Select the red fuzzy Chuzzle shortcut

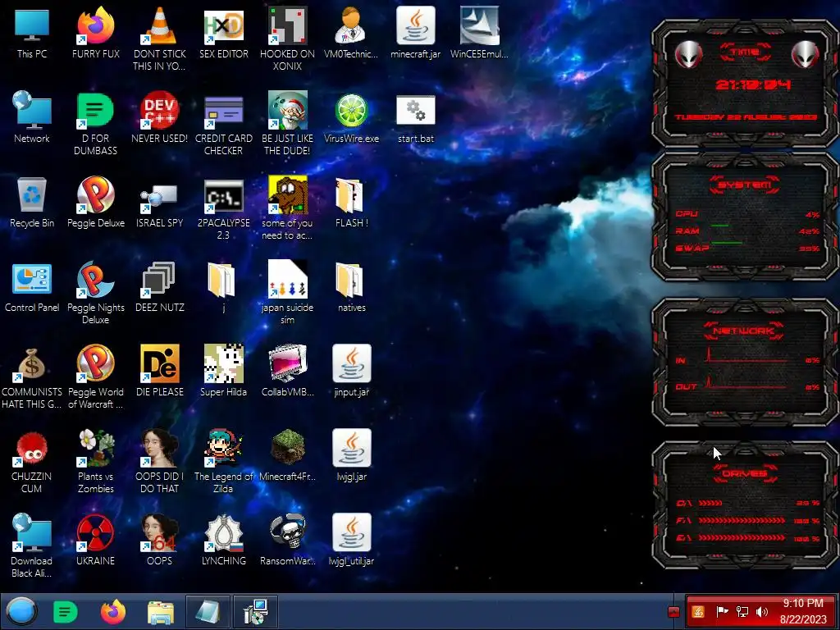click(x=32, y=461)
